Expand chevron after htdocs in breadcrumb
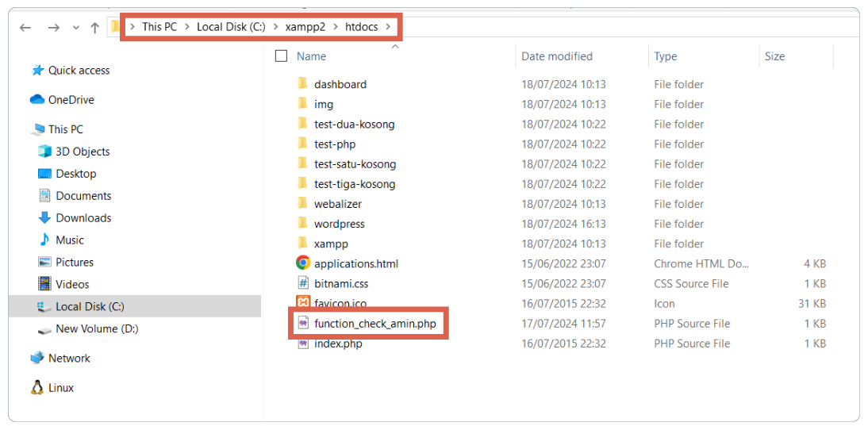868x430 pixels. click(389, 26)
